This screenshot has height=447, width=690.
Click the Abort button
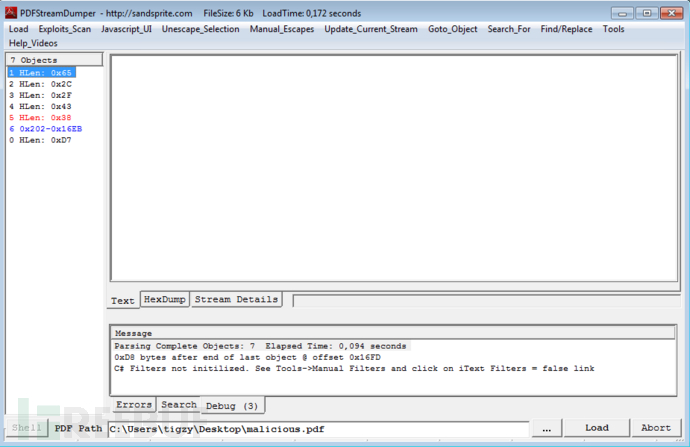pos(656,428)
